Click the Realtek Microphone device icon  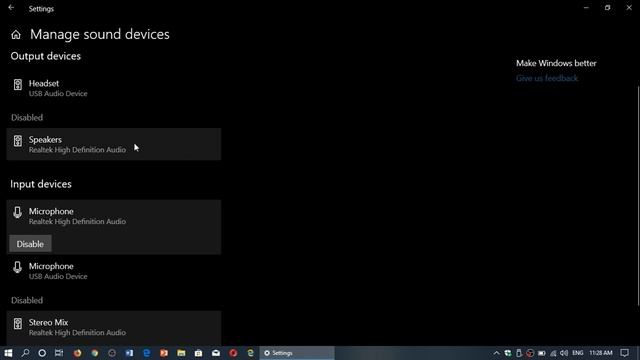pyautogui.click(x=17, y=213)
